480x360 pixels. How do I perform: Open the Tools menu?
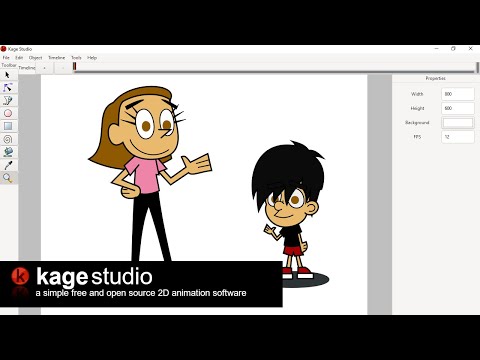pos(76,58)
